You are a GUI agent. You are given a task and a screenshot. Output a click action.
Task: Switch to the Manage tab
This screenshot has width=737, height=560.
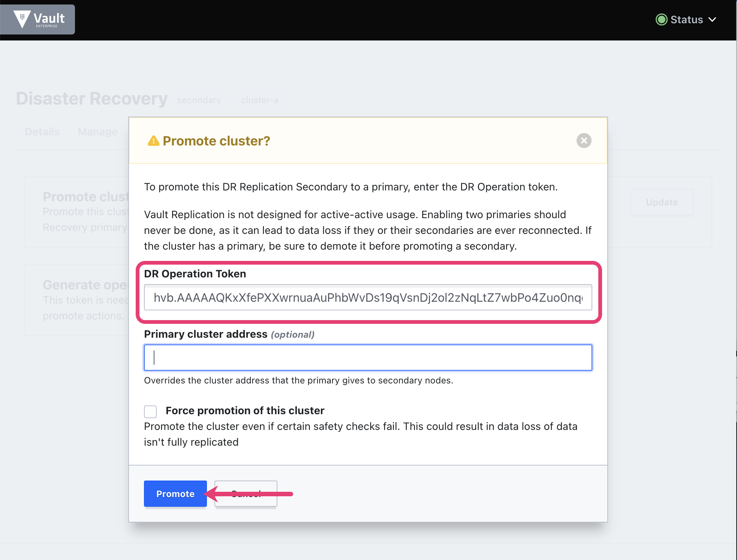click(x=97, y=132)
